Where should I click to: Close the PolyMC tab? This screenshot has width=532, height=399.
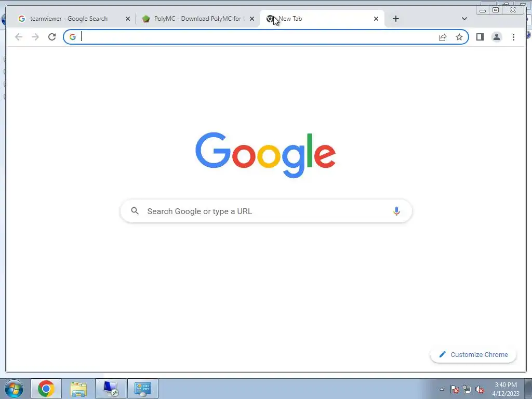(252, 19)
